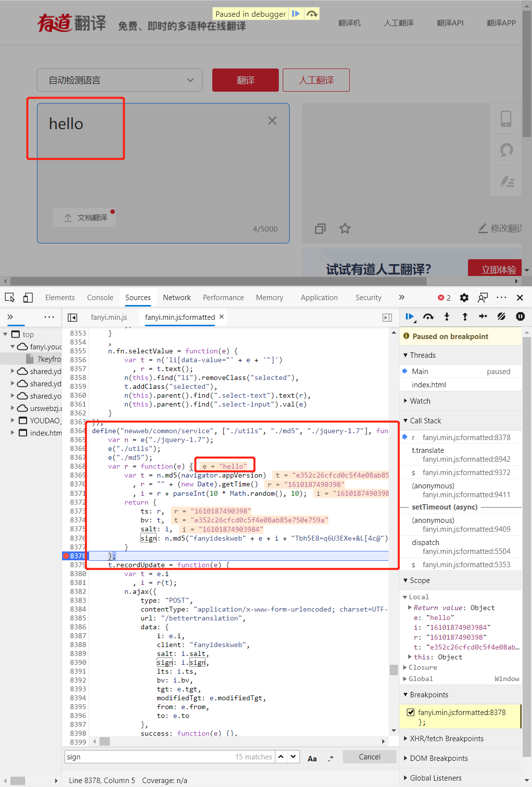Step out of current function
532x787 pixels.
(465, 317)
